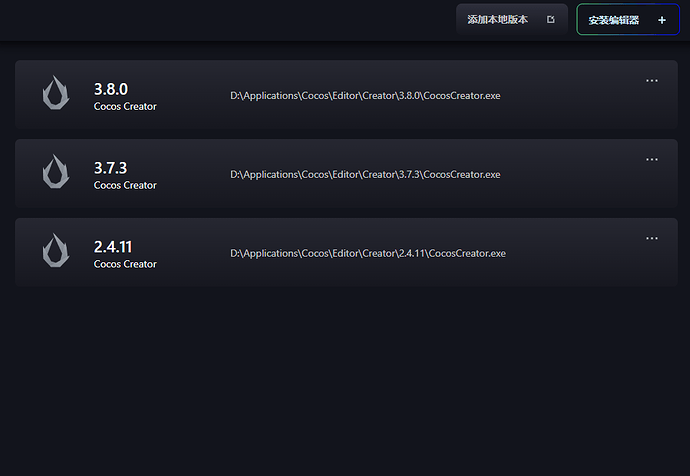Click the Cocos flame logo for 3.8.0
Viewport: 690px width, 476px height.
(x=56, y=92)
